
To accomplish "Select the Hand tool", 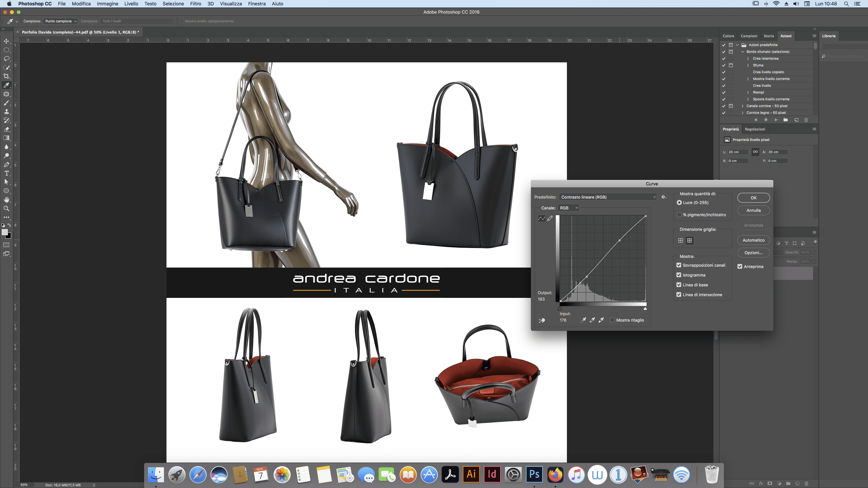I will tap(6, 200).
